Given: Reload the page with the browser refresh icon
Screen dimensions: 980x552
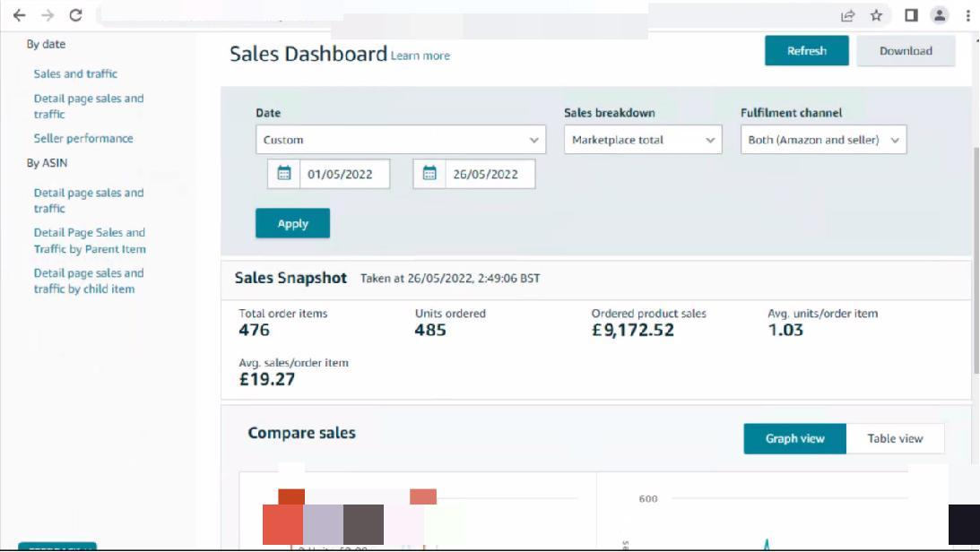Looking at the screenshot, I should 75,15.
